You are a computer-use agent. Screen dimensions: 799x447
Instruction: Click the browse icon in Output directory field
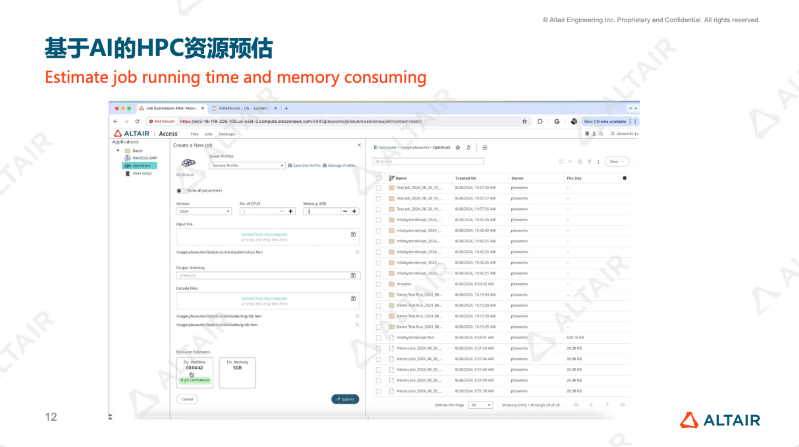click(353, 275)
